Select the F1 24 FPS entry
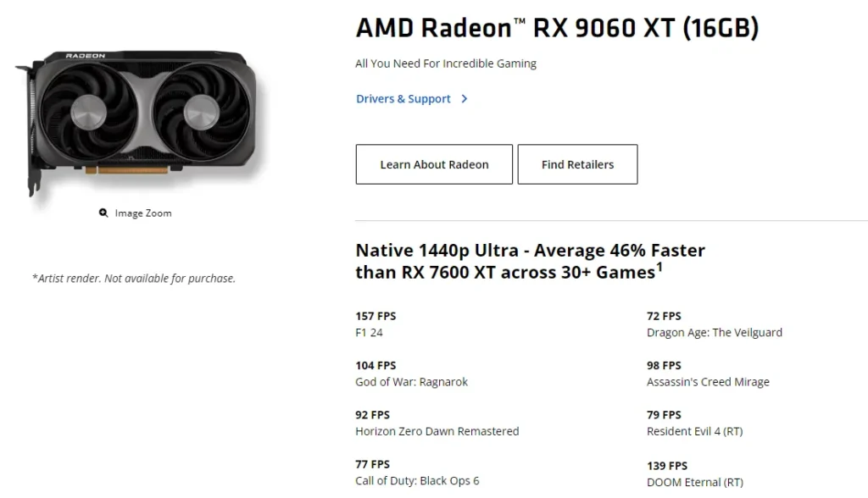The height and width of the screenshot is (498, 868). click(376, 324)
